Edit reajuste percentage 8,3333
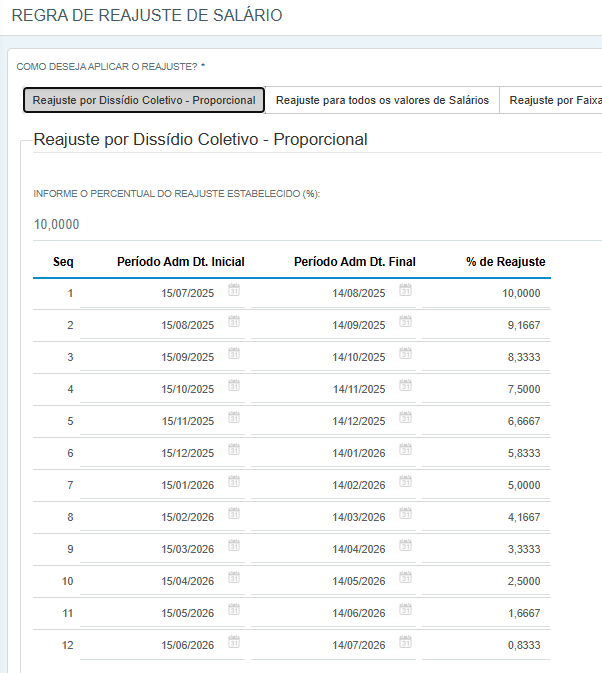The height and width of the screenshot is (673, 602). click(x=486, y=358)
